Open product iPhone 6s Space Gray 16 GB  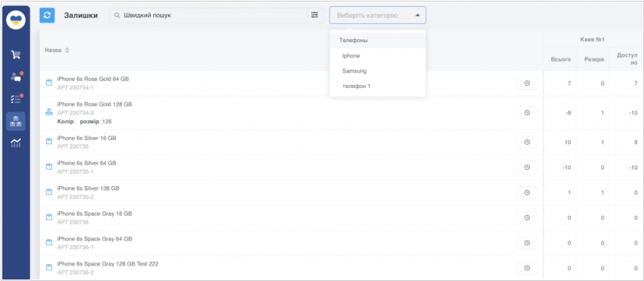(94, 214)
